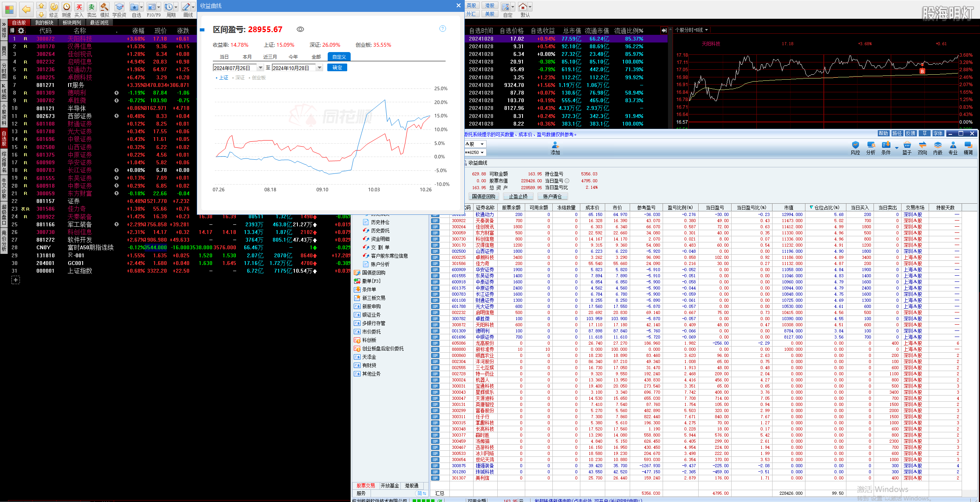
Task: Click the 默认 home layout icon
Action: click(523, 7)
